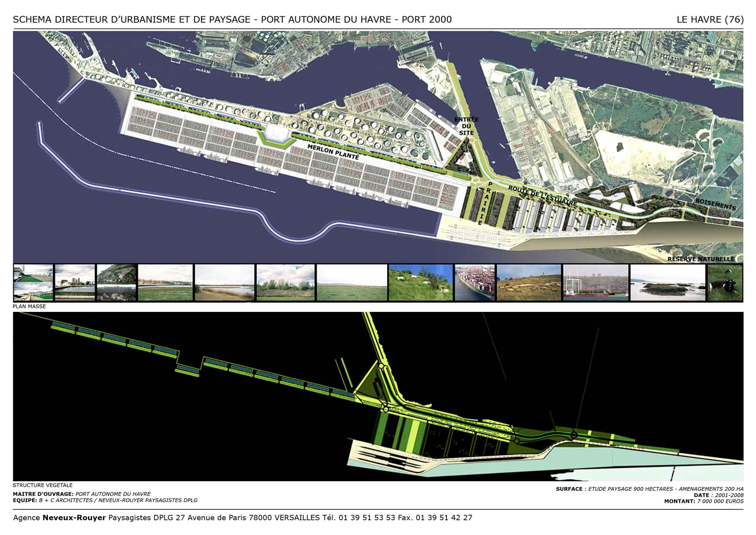Viewport: 756px width, 535px height.
Task: Click the 'MAITRE D'OUVRAGE' line
Action: click(82, 494)
